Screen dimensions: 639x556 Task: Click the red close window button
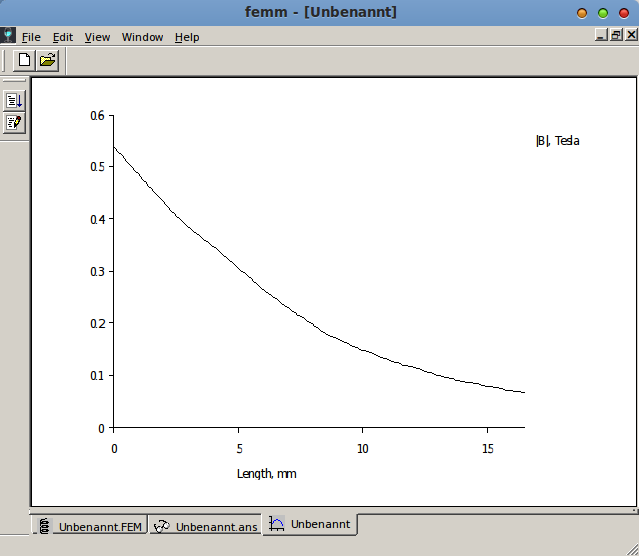624,13
